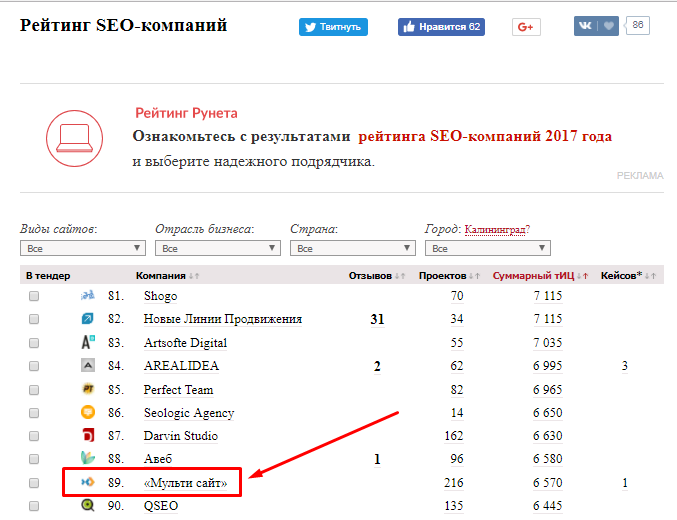Click the VK heart like icon
The image size is (677, 520).
pos(608,26)
